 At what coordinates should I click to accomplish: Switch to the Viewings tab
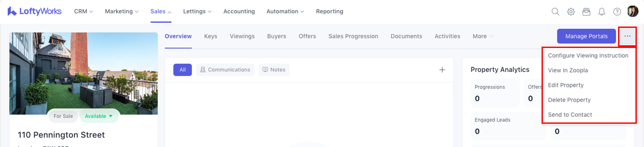[242, 36]
